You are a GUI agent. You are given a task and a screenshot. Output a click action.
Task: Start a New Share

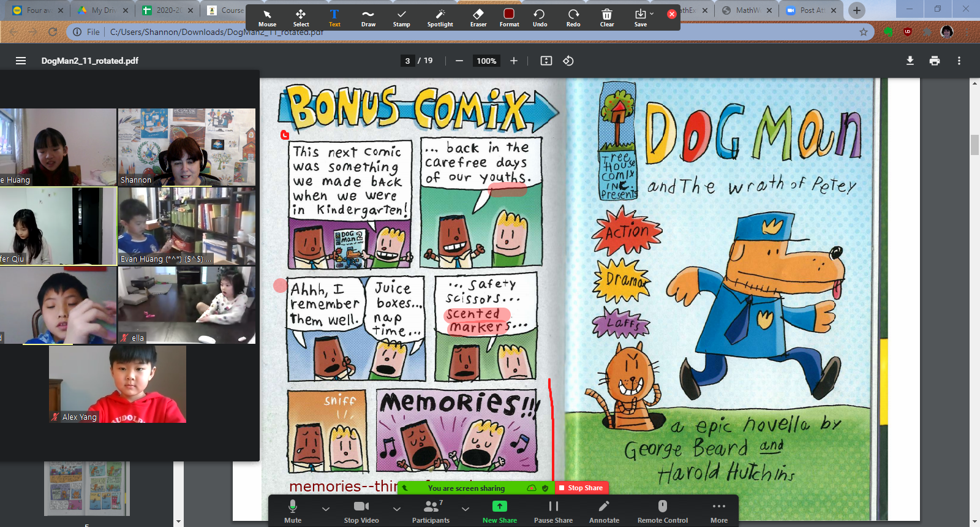(x=500, y=511)
